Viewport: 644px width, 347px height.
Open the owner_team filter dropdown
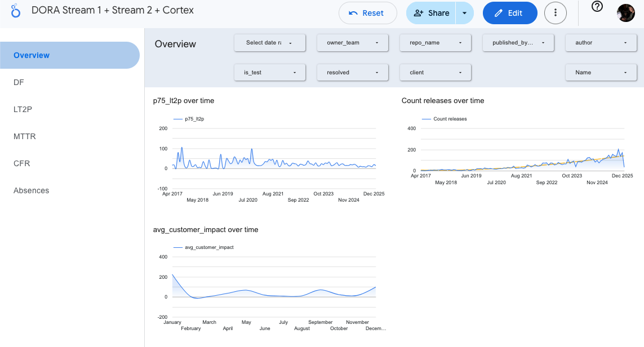tap(352, 42)
